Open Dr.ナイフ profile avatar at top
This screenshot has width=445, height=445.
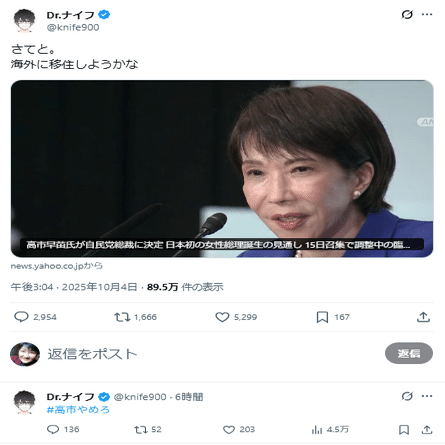[x=24, y=20]
